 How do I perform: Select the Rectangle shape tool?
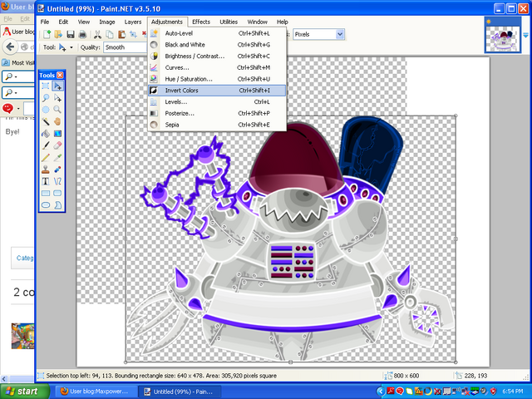[46, 193]
